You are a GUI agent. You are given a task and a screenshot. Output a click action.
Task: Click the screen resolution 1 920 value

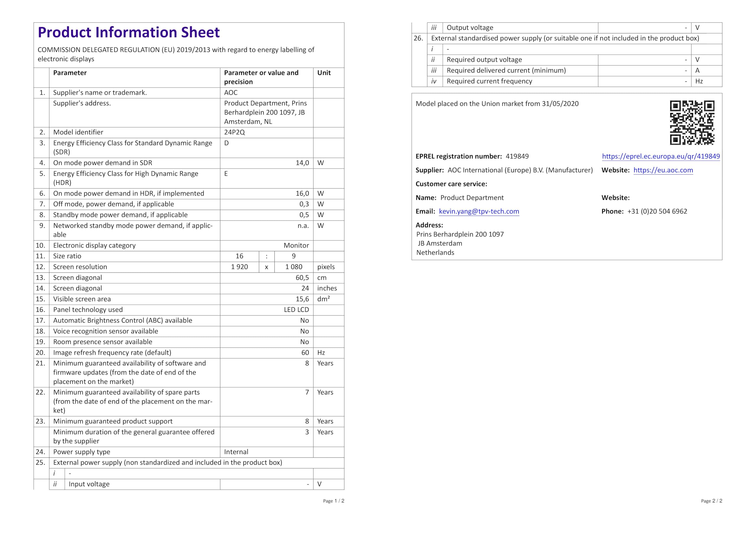(239, 267)
